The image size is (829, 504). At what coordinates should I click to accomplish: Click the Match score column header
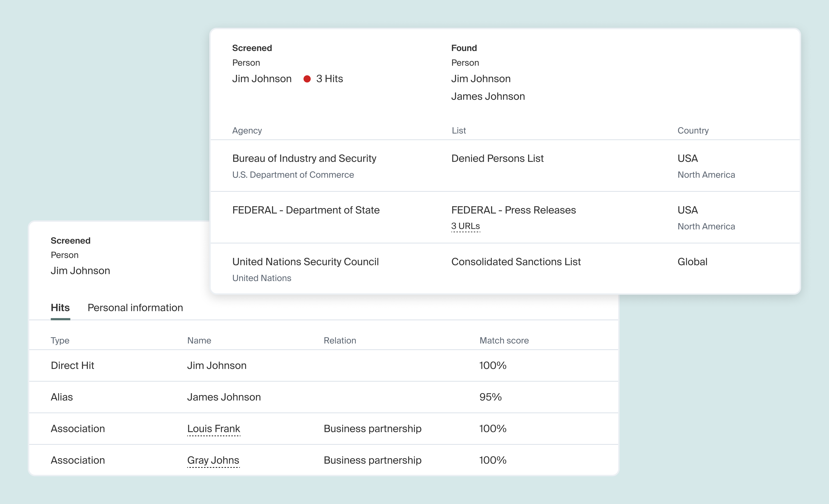[504, 341]
